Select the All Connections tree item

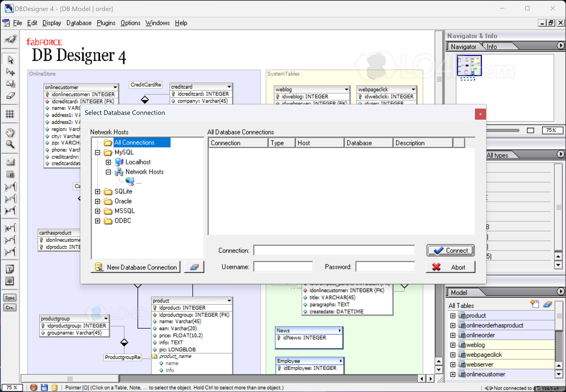[x=134, y=142]
